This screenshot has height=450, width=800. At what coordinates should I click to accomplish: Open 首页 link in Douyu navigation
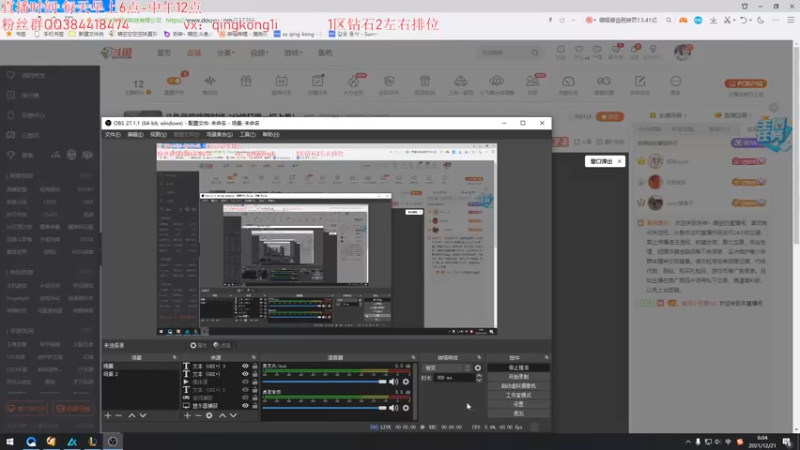pos(164,53)
